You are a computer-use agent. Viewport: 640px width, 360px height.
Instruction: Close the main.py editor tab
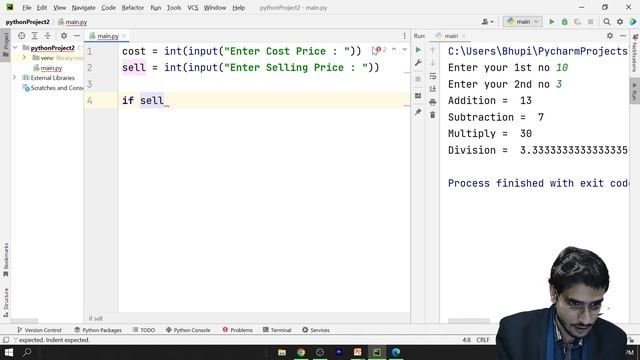[124, 36]
